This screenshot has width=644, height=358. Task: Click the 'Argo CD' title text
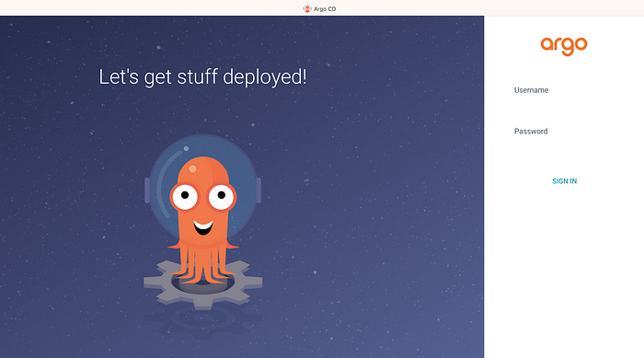tap(325, 8)
